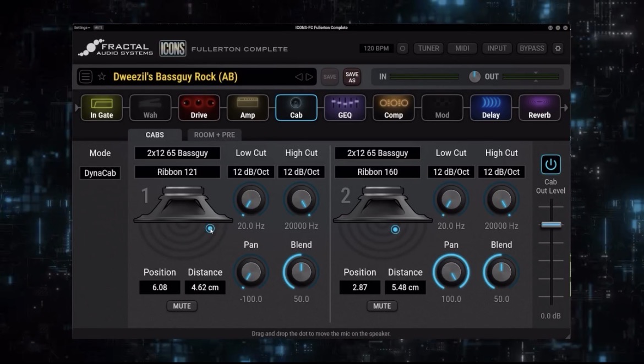Viewport: 644px width, 364px height.
Task: Mute cab 1
Action: pyautogui.click(x=182, y=306)
